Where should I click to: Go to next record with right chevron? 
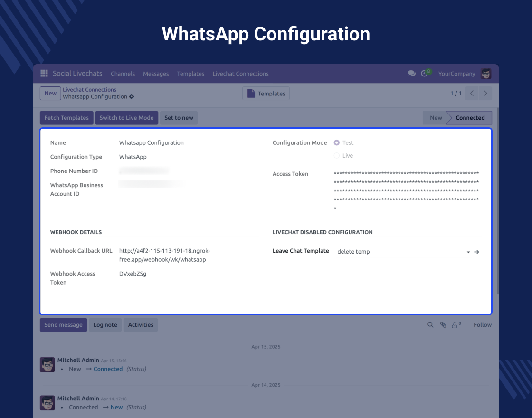click(485, 94)
